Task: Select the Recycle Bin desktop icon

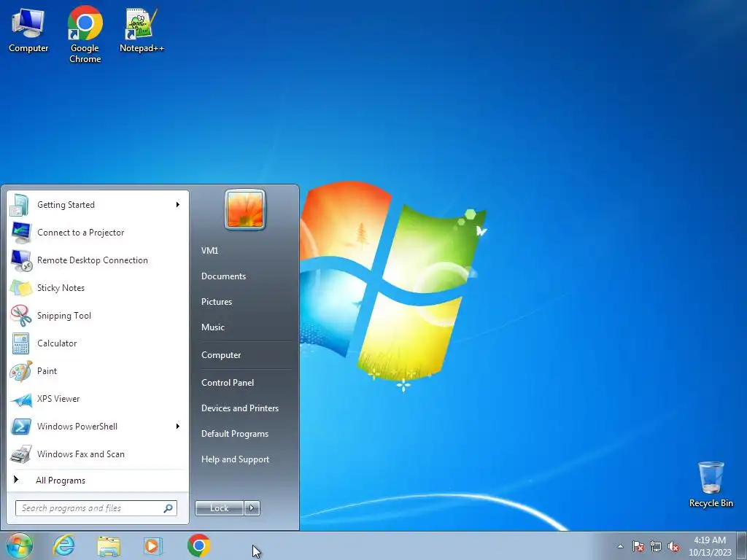Action: pos(711,485)
